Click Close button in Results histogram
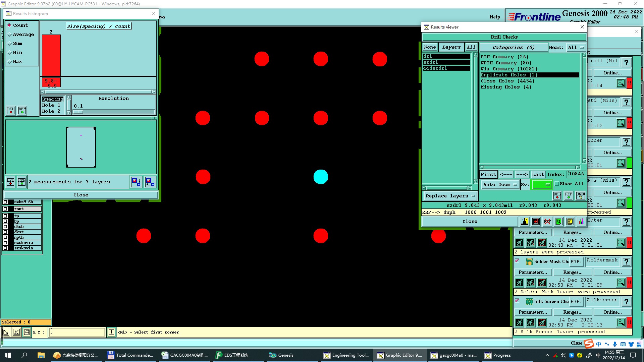 tap(81, 195)
